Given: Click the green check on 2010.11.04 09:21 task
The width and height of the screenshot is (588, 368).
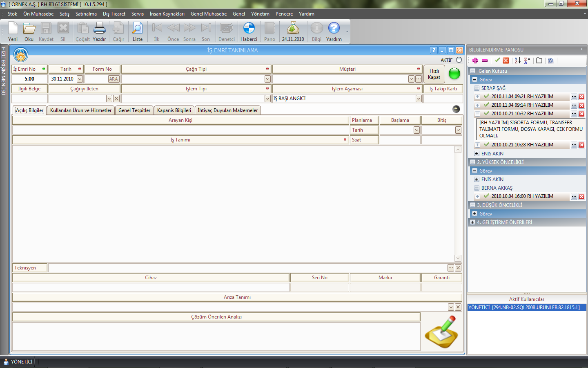Looking at the screenshot, I should pos(486,96).
